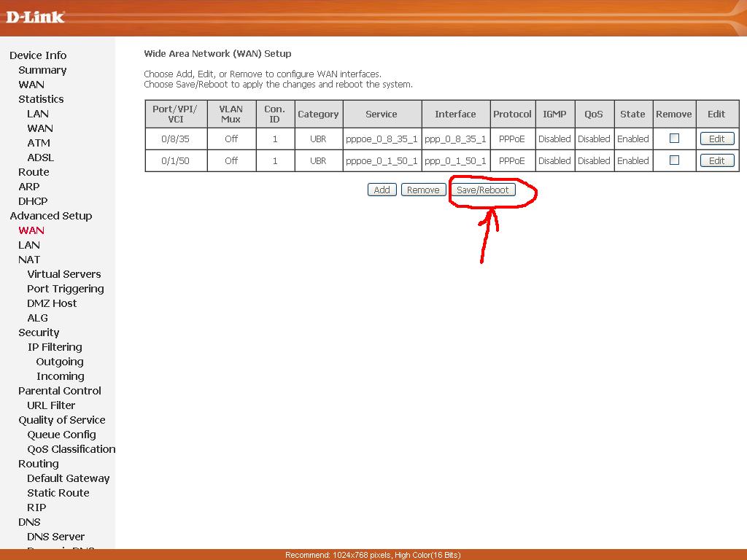The width and height of the screenshot is (747, 560).
Task: Open Default Gateway routing settings
Action: click(x=69, y=478)
